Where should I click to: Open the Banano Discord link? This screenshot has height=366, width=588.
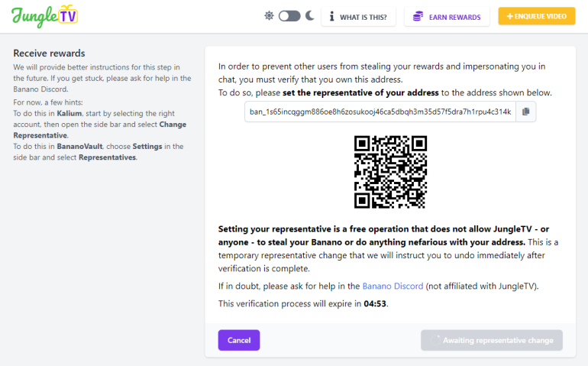[393, 286]
